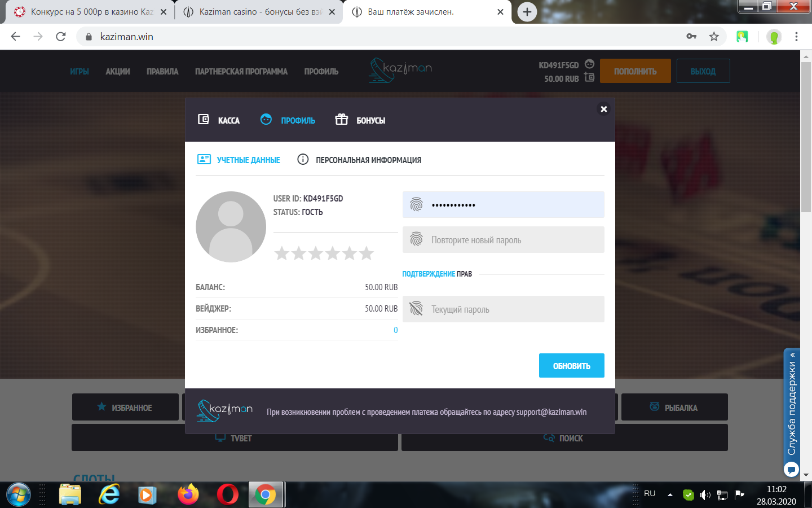812x508 pixels.
Task: View site info via the lock icon
Action: click(88, 37)
